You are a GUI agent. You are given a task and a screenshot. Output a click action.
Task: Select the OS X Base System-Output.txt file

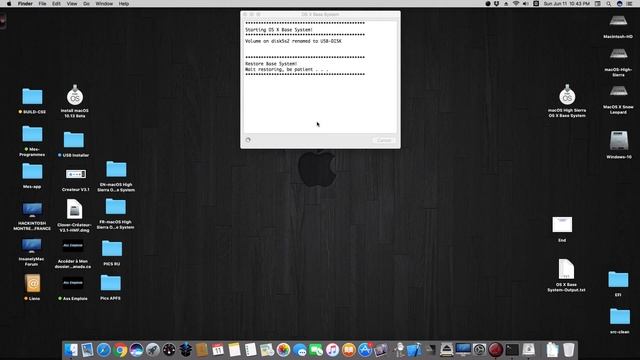566,269
